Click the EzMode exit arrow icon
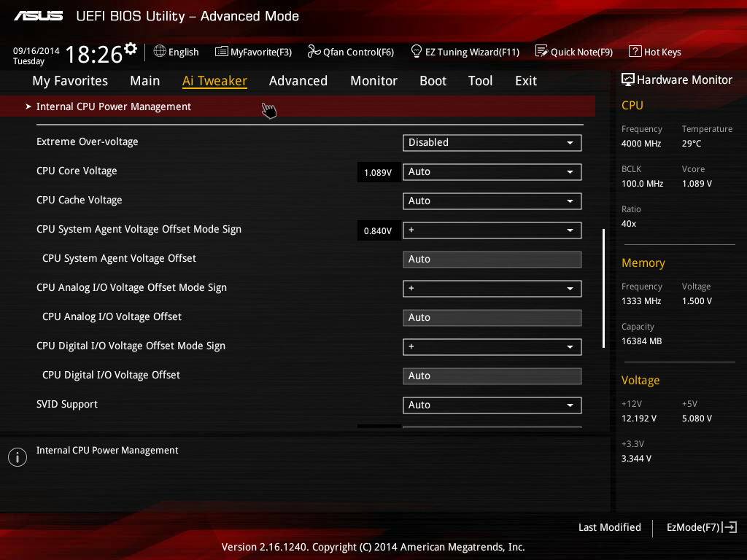747x560 pixels. [729, 527]
